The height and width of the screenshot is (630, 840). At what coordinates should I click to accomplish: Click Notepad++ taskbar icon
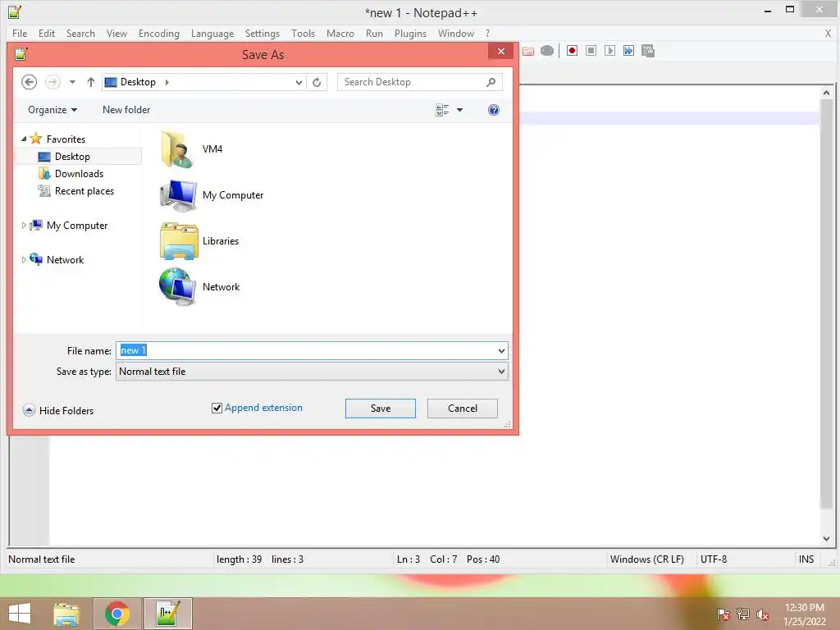(x=167, y=614)
